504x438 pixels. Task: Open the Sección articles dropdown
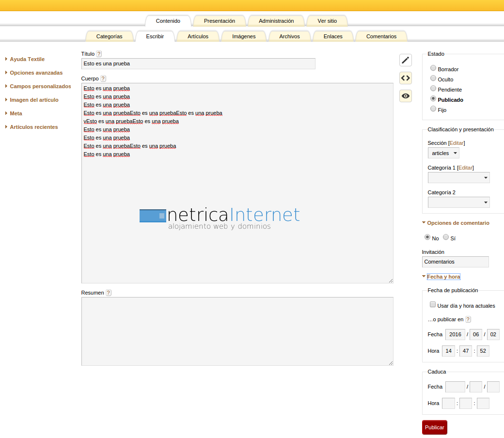[x=443, y=153]
